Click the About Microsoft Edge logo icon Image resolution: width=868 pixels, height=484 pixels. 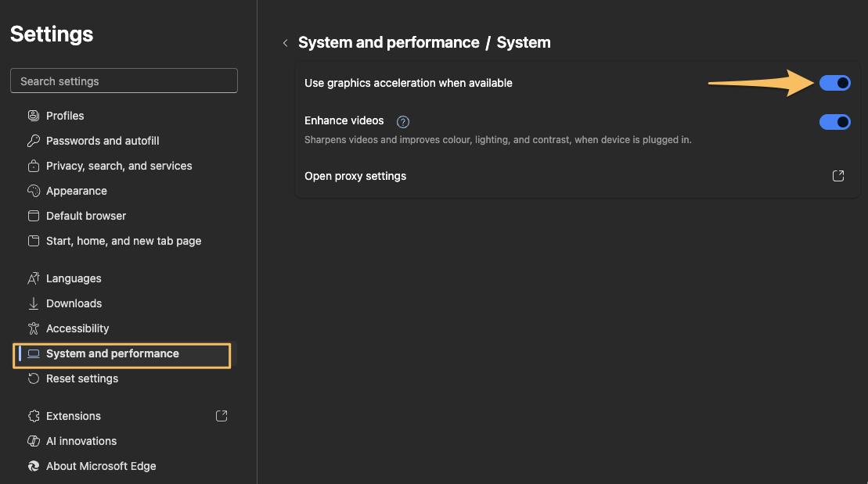pyautogui.click(x=33, y=466)
